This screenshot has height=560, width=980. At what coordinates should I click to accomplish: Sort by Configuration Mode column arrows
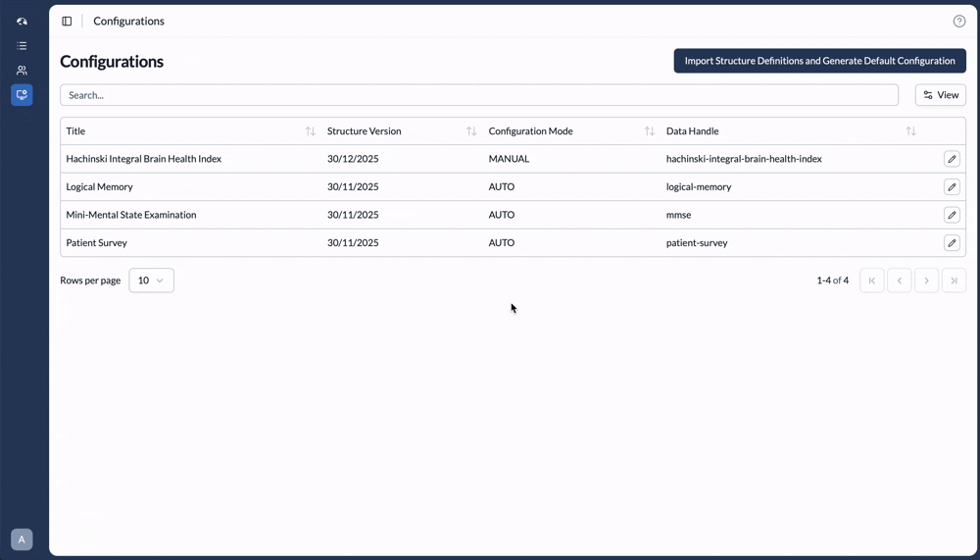(650, 131)
